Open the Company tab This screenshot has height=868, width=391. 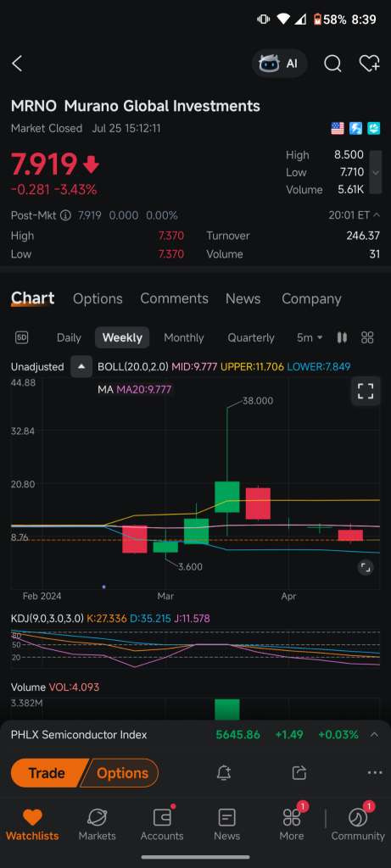click(311, 298)
